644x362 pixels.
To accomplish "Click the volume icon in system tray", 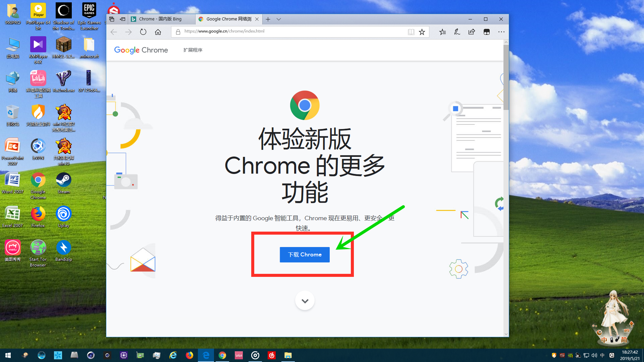I will coord(594,355).
